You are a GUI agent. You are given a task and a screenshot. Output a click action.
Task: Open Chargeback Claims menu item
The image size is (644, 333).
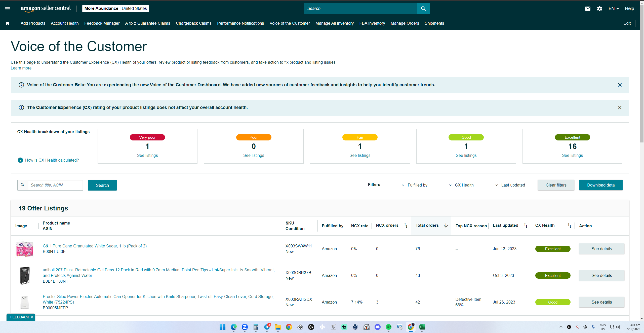194,23
